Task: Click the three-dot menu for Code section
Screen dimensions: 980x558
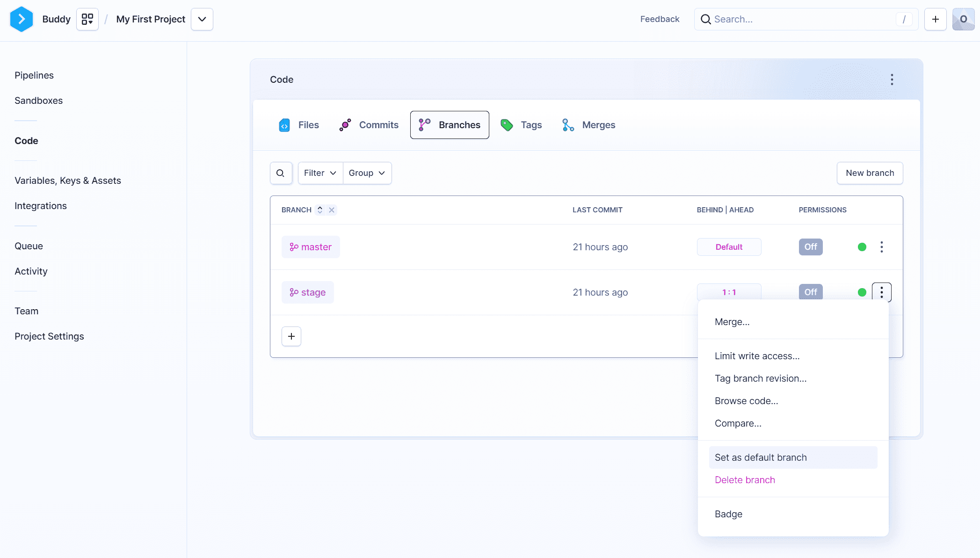Action: tap(892, 80)
